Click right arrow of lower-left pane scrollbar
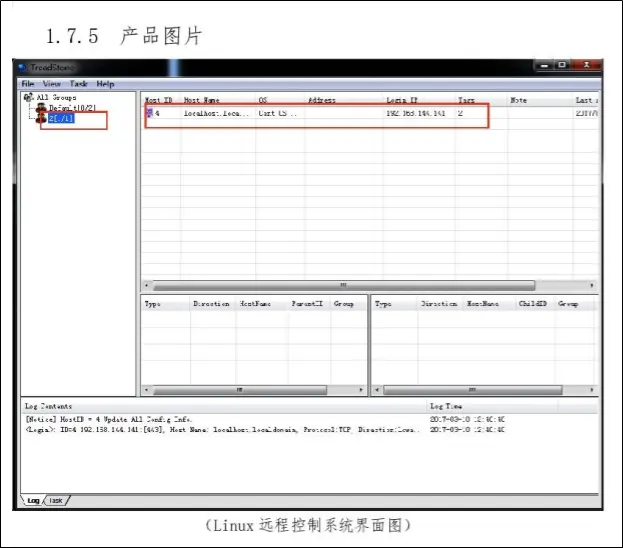623x548 pixels. (x=361, y=389)
